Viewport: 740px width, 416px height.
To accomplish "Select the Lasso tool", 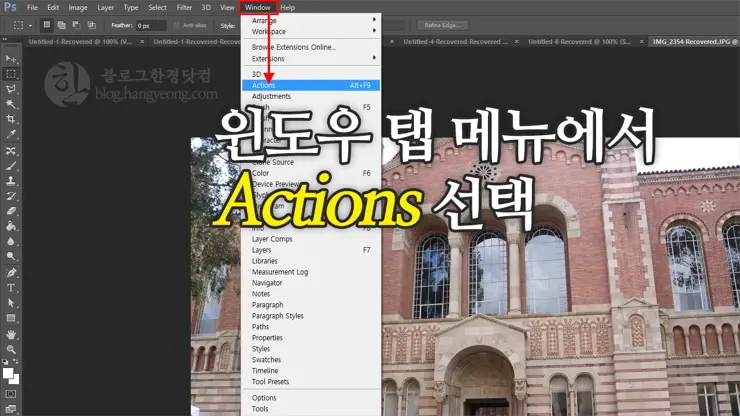I will pyautogui.click(x=10, y=89).
